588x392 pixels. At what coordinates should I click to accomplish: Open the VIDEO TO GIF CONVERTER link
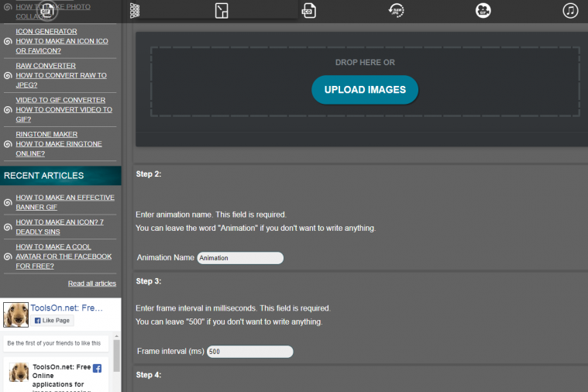point(60,100)
